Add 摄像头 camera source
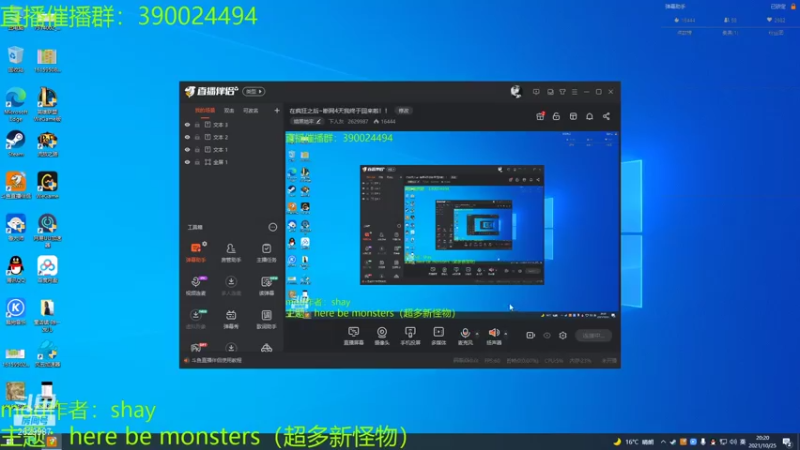Image resolution: width=800 pixels, height=450 pixels. coord(382,336)
